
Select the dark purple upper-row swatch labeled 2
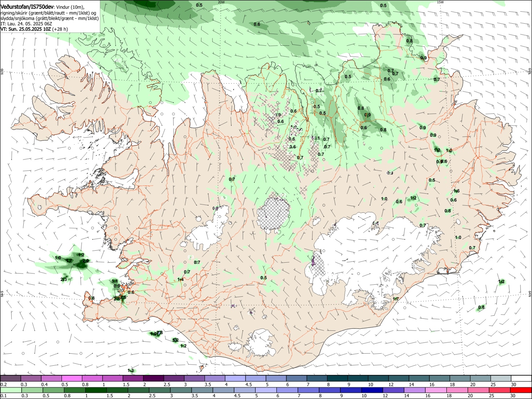point(153,379)
